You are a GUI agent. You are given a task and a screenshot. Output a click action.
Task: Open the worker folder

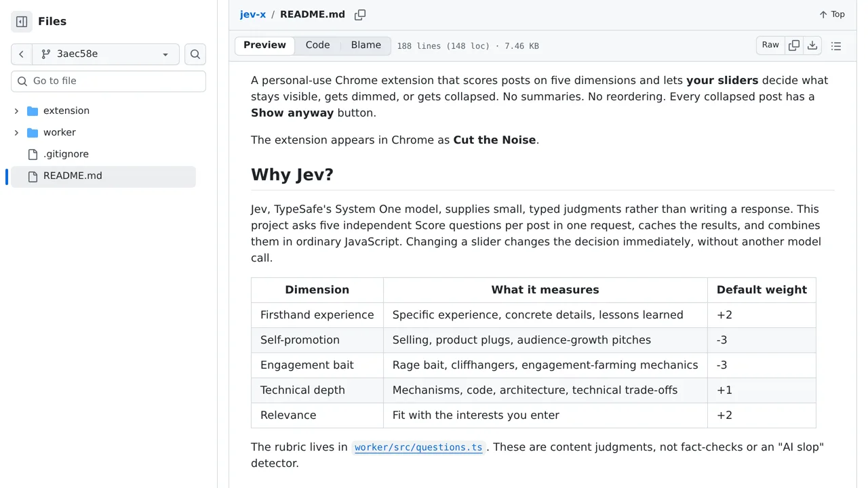coord(60,133)
